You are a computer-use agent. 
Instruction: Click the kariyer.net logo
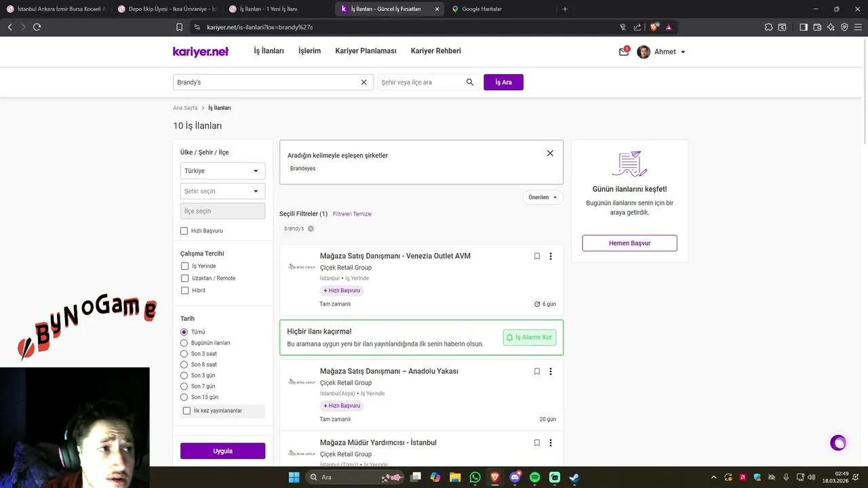201,52
